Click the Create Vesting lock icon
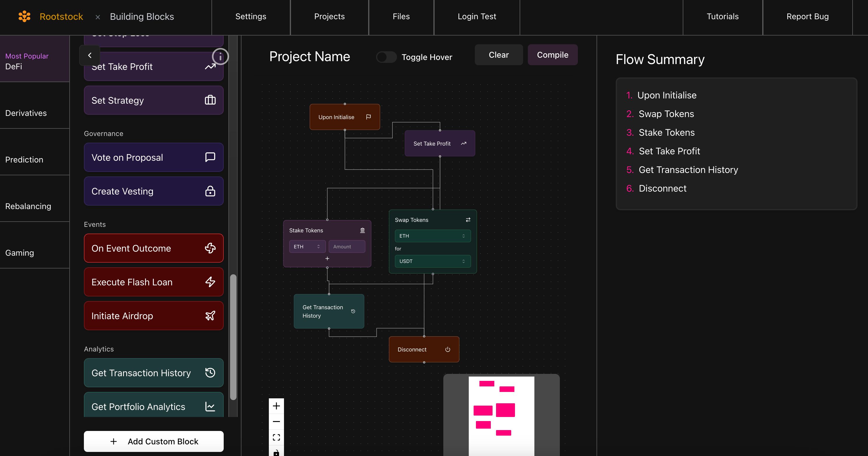Viewport: 868px width, 456px height. [x=210, y=191]
